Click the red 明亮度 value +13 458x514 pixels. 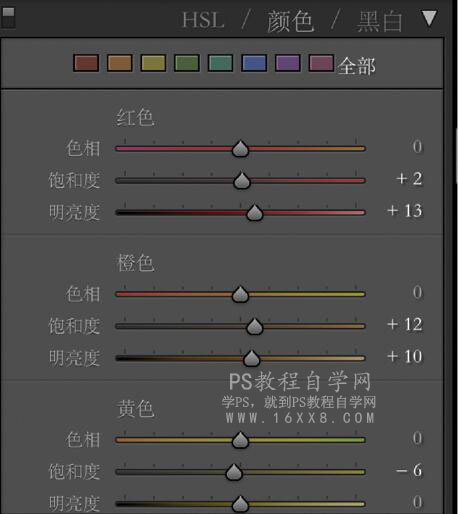[405, 211]
